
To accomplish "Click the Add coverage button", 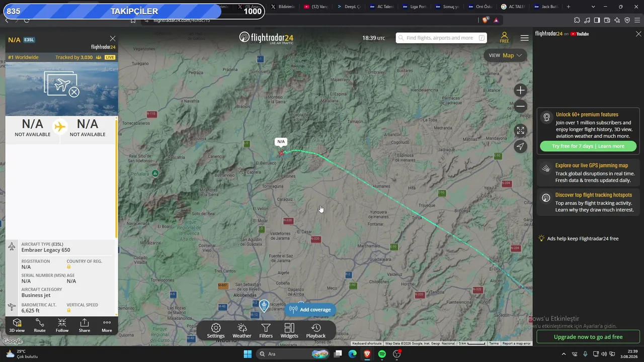I will pos(310,310).
